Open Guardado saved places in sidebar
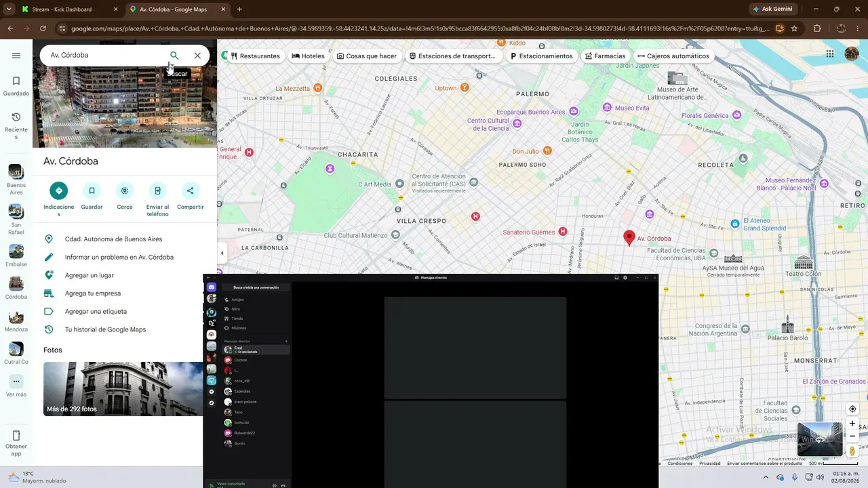This screenshot has height=488, width=868. (16, 86)
